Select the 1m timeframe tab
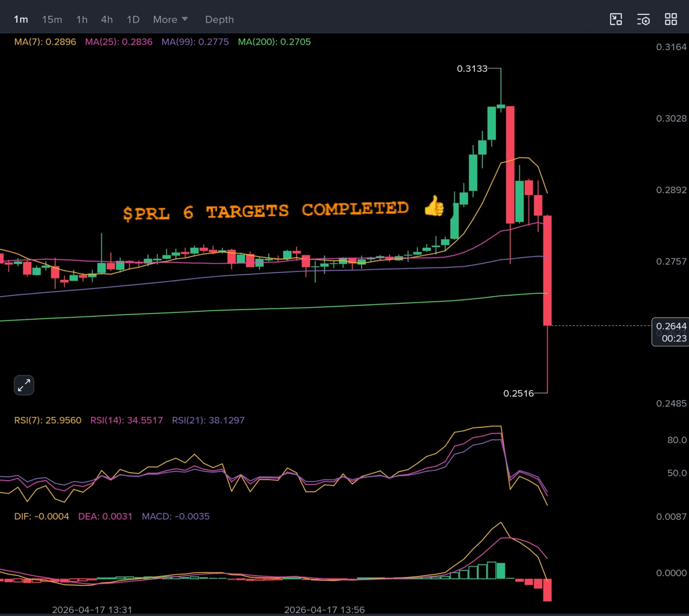 click(21, 20)
